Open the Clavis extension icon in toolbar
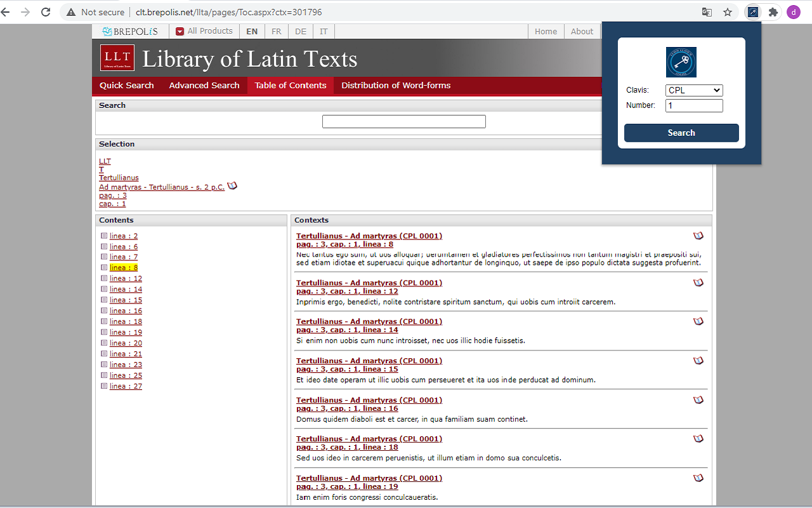 (x=753, y=12)
